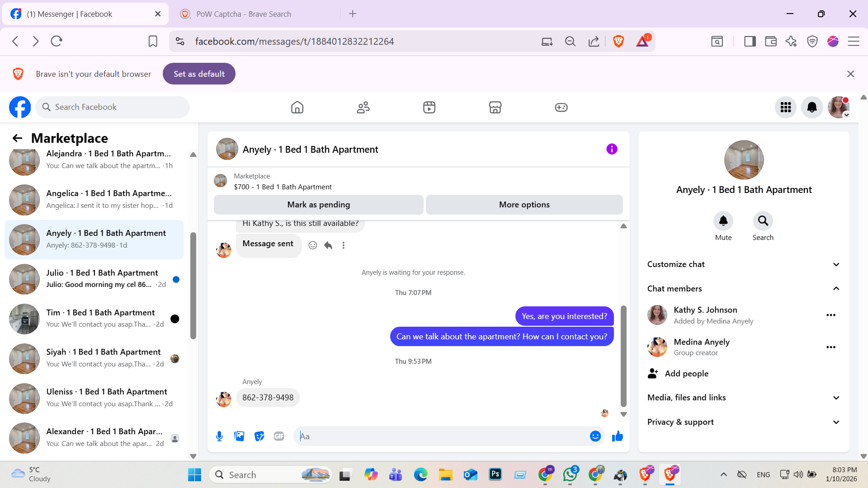Reply to the 'Message sent' bubble
Viewport: 868px width, 488px height.
[x=328, y=245]
